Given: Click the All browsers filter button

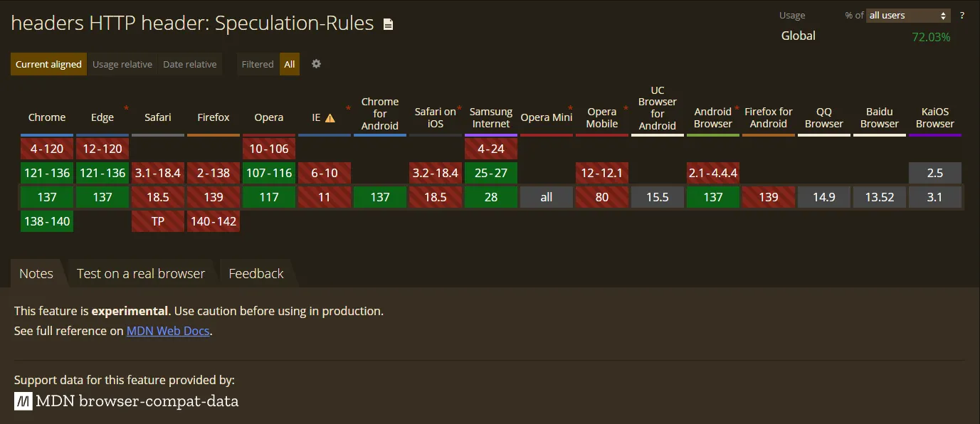Looking at the screenshot, I should pyautogui.click(x=290, y=64).
